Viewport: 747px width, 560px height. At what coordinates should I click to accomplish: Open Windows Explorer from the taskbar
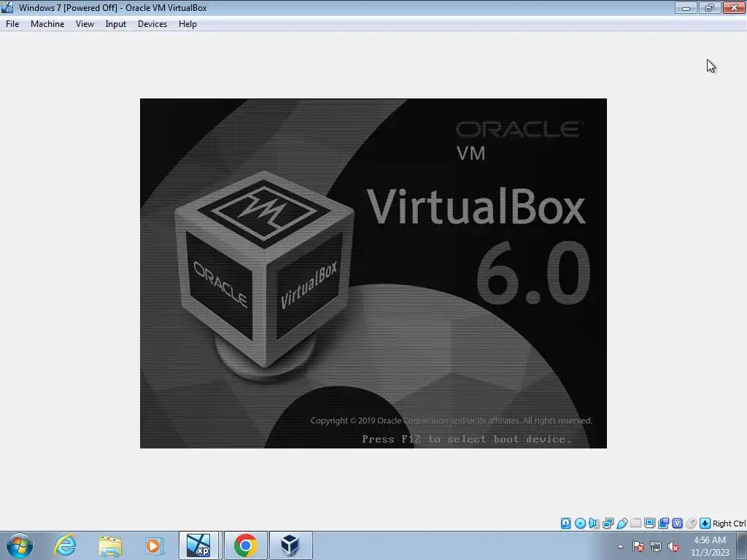click(x=111, y=545)
